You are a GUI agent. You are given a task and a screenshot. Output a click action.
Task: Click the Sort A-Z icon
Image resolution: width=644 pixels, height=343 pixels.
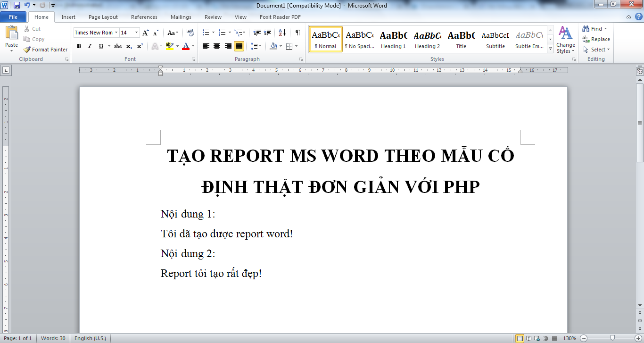(282, 33)
